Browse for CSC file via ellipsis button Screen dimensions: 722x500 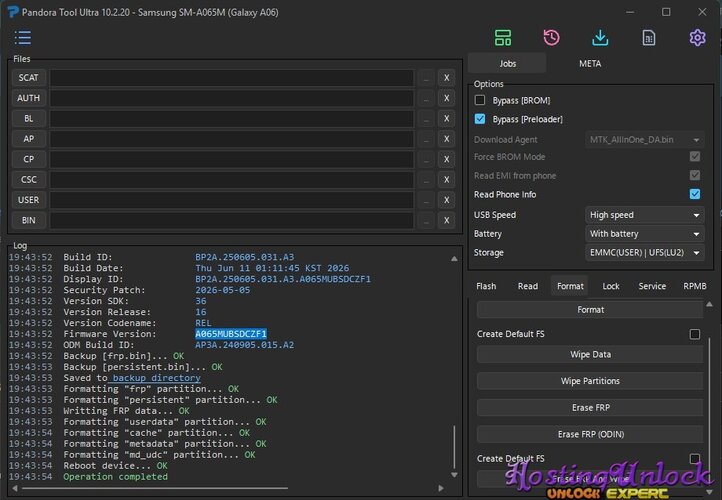click(426, 180)
